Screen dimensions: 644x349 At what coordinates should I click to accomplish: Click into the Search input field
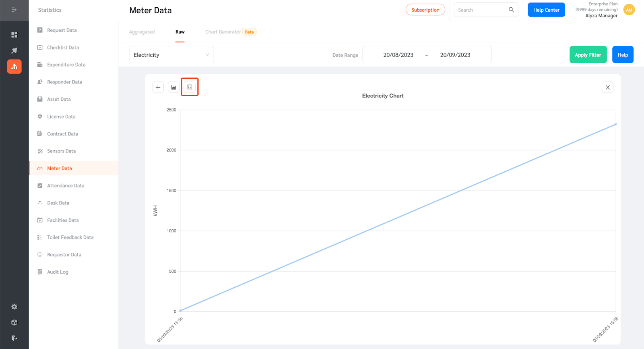(481, 10)
